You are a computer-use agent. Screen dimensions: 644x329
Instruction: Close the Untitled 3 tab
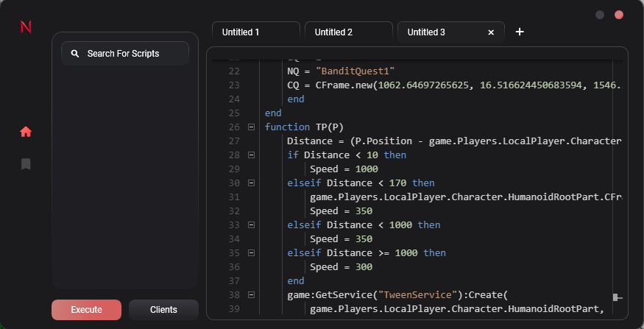point(491,32)
